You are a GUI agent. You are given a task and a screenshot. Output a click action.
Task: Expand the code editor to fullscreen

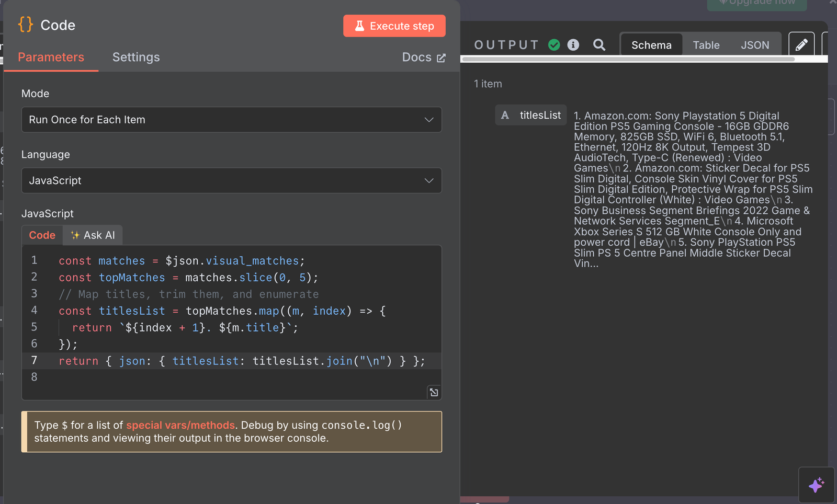click(434, 392)
